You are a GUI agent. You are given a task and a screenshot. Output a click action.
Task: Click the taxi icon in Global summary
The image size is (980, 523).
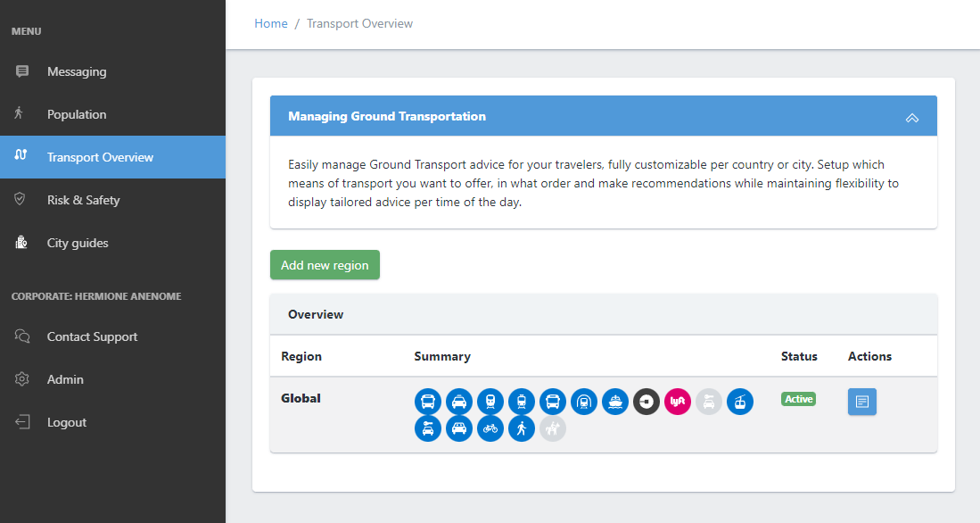(x=458, y=402)
